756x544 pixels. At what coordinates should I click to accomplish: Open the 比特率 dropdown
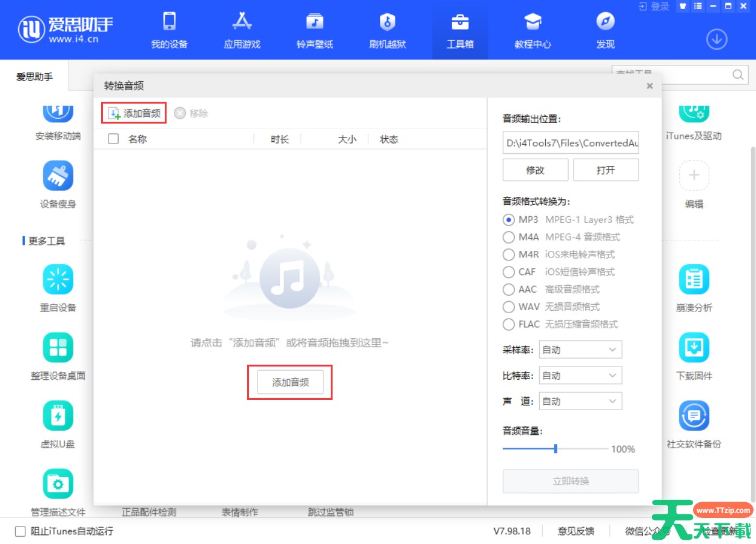[580, 376]
